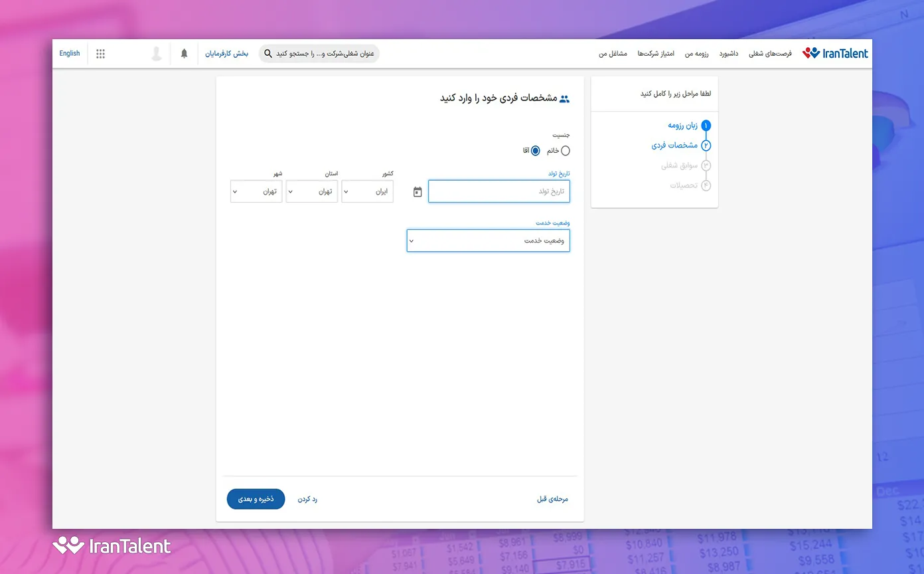Image resolution: width=924 pixels, height=574 pixels.
Task: Expand the شهر (city) dropdown
Action: (x=256, y=191)
